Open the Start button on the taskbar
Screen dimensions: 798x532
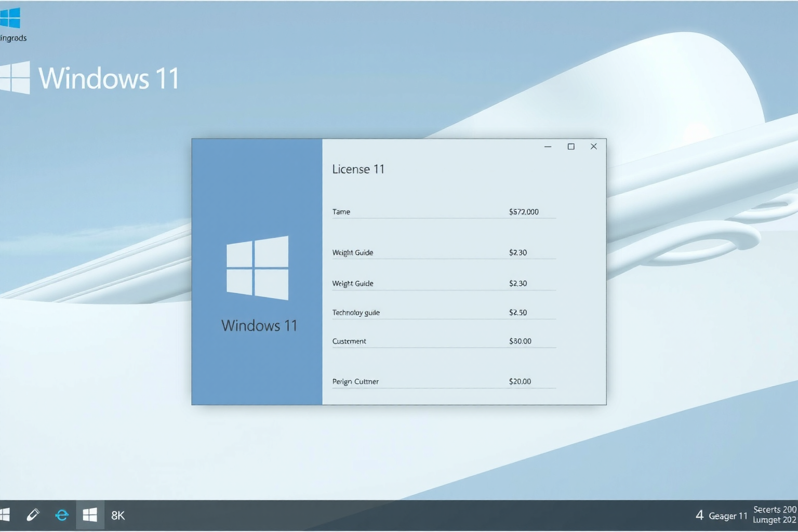(x=5, y=515)
